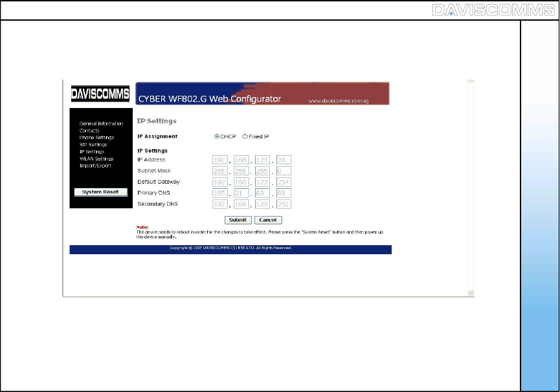The width and height of the screenshot is (560, 392).
Task: Click the Secondary DNS label
Action: (x=157, y=204)
